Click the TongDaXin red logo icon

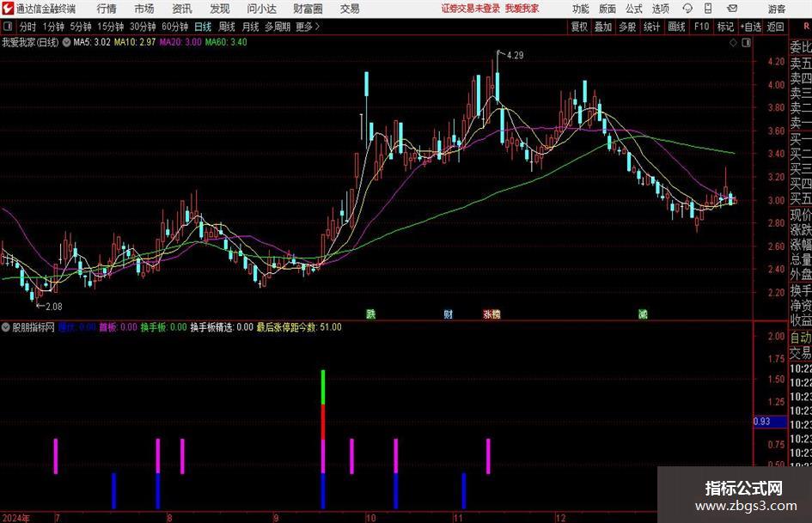coord(8,9)
